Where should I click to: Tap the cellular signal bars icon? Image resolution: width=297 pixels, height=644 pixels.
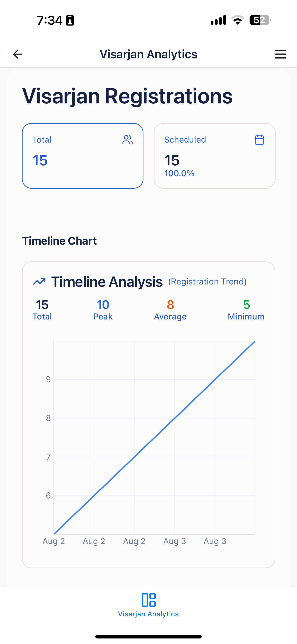(x=218, y=20)
